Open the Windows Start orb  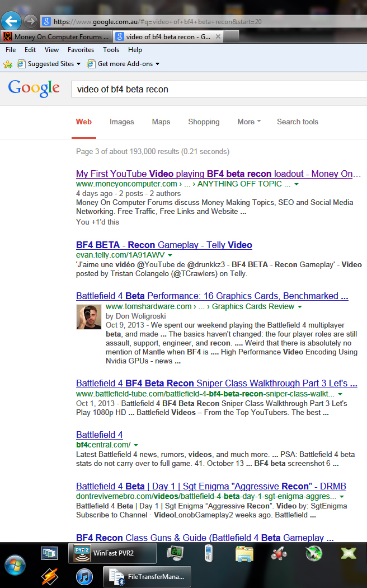pyautogui.click(x=15, y=564)
